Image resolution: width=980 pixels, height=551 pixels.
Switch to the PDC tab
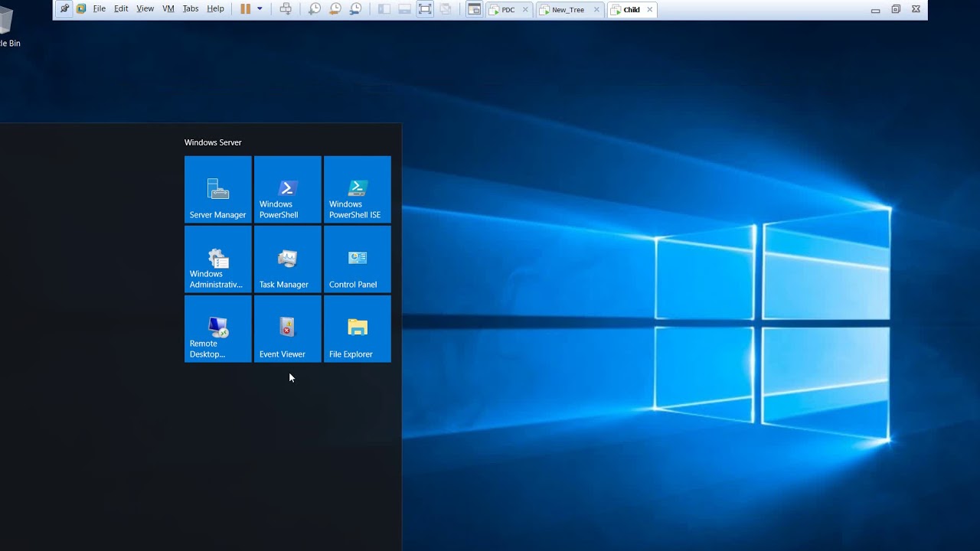pyautogui.click(x=508, y=10)
